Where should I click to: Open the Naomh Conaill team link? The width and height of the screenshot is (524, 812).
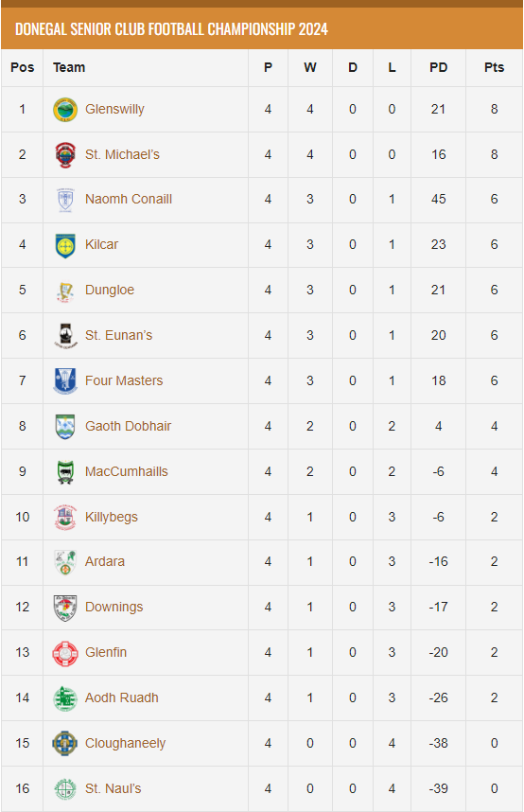[x=129, y=199]
